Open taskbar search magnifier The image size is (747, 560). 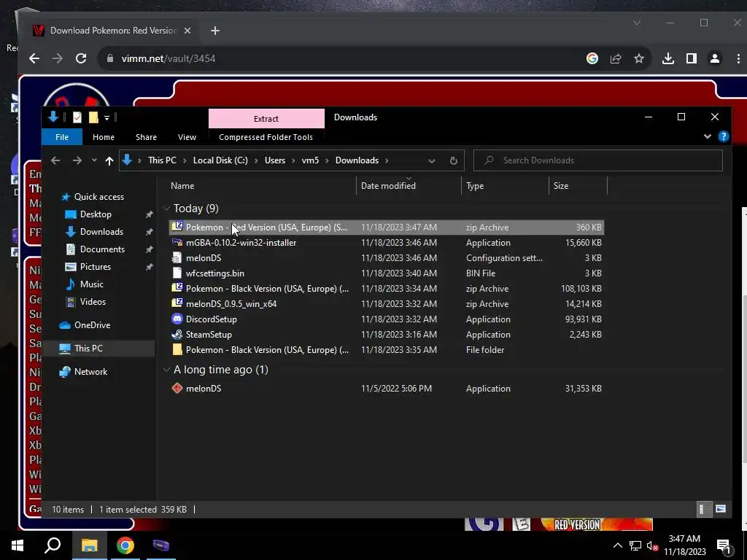point(53,545)
